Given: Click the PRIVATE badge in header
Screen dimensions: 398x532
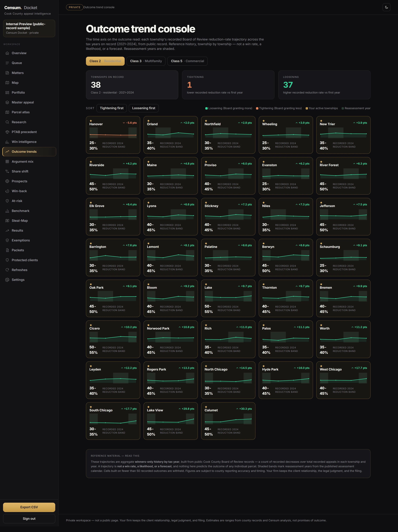Looking at the screenshot, I should tap(75, 7).
